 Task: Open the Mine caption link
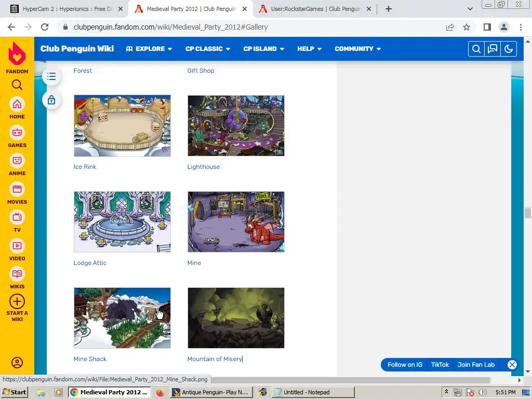[x=194, y=262]
